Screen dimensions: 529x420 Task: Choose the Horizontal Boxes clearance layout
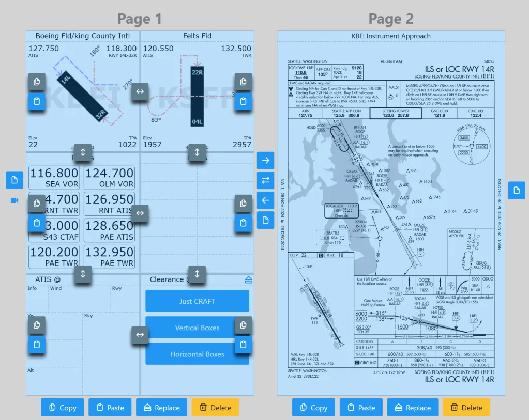197,354
